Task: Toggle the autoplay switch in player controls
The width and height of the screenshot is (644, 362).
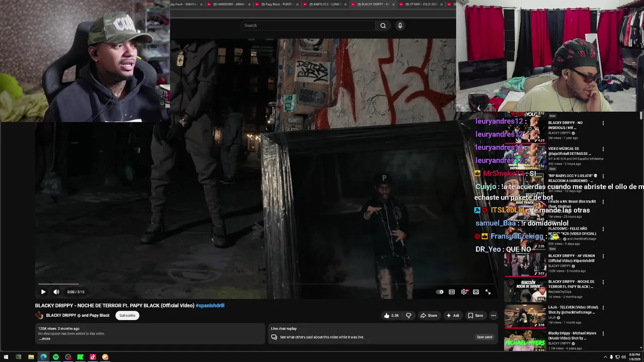Action: click(x=440, y=292)
